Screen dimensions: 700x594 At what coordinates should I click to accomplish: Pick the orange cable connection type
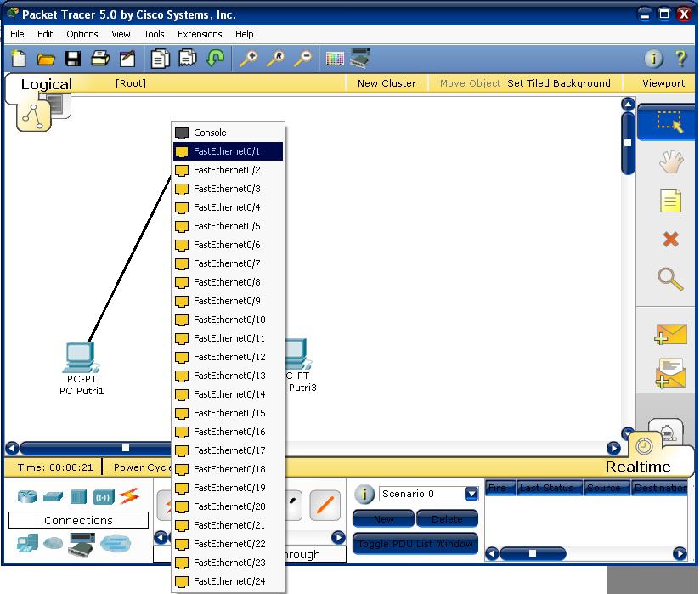tap(325, 505)
